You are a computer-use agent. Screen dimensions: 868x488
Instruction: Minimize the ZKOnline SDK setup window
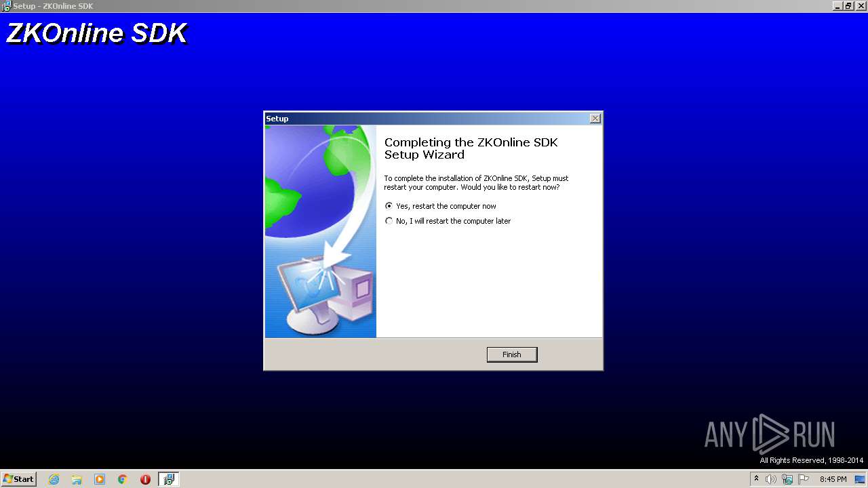pyautogui.click(x=838, y=6)
